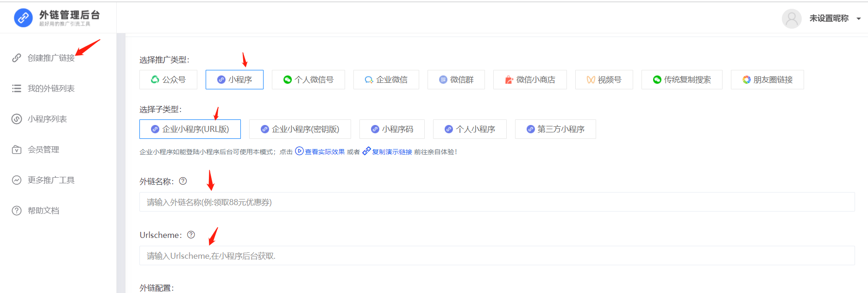This screenshot has width=868, height=293.
Task: Select 传统复制搜索 promotion type
Action: [x=682, y=80]
